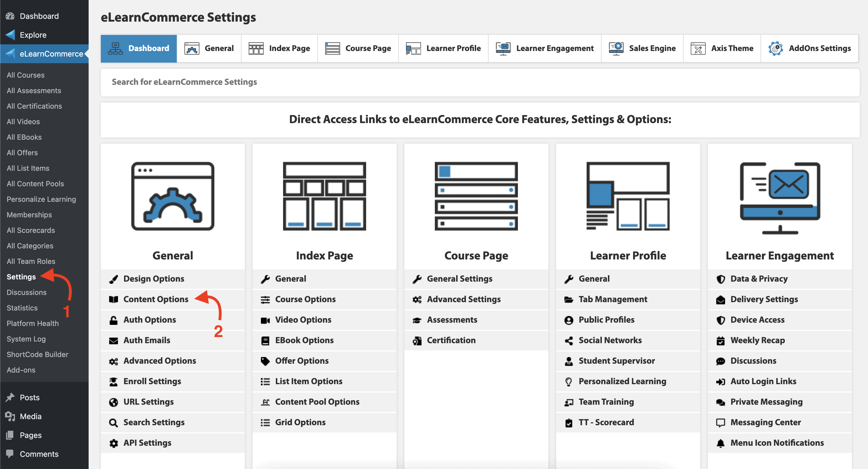Image resolution: width=868 pixels, height=469 pixels.
Task: Click the large General gear-window icon
Action: pos(173,196)
